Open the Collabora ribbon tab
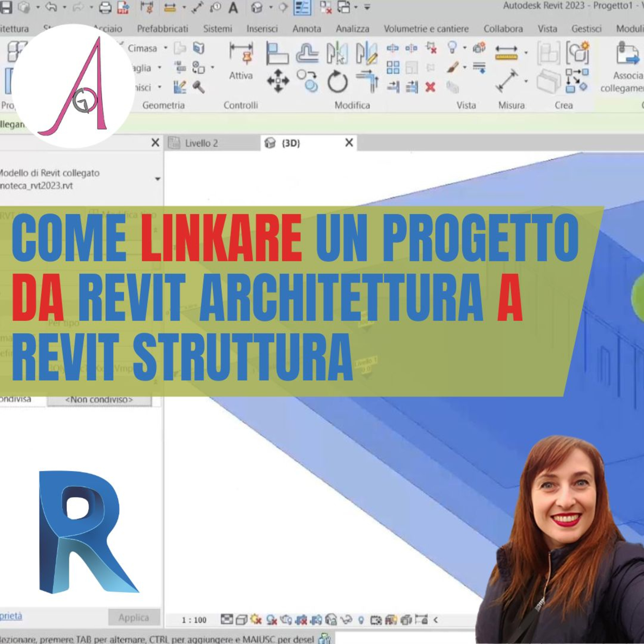Image resolution: width=644 pixels, height=644 pixels. click(503, 29)
